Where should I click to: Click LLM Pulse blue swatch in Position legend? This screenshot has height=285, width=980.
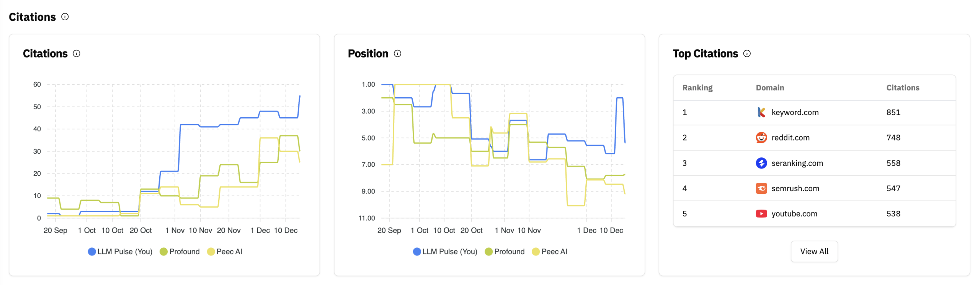tap(417, 252)
